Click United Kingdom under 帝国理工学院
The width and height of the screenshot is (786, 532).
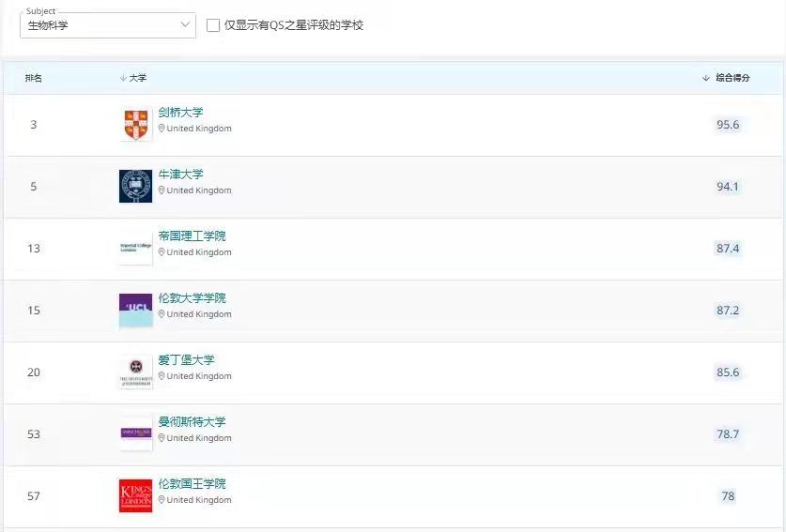coord(199,252)
